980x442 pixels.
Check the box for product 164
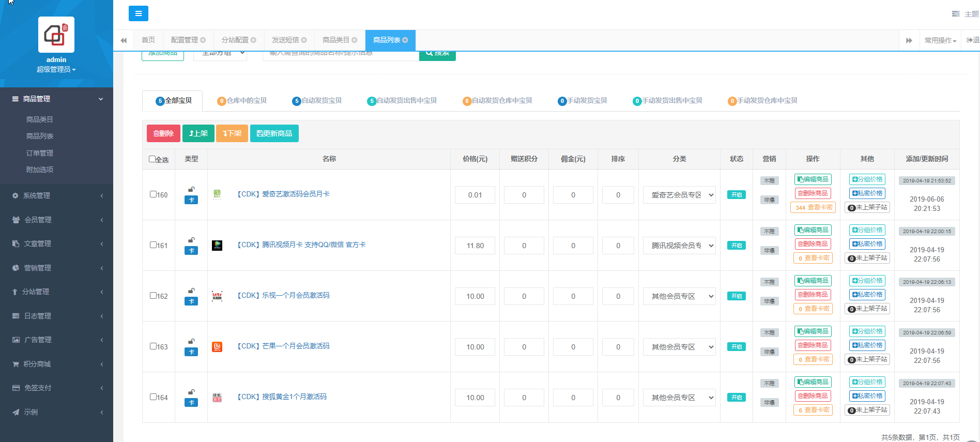(153, 397)
